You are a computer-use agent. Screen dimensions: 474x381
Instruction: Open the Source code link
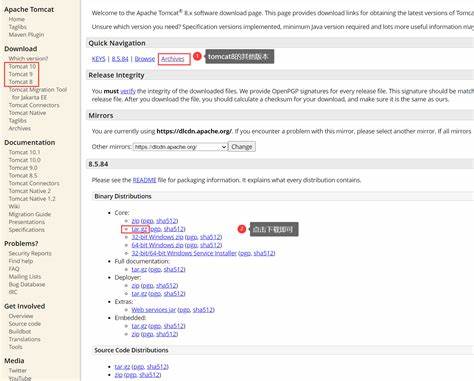point(25,324)
